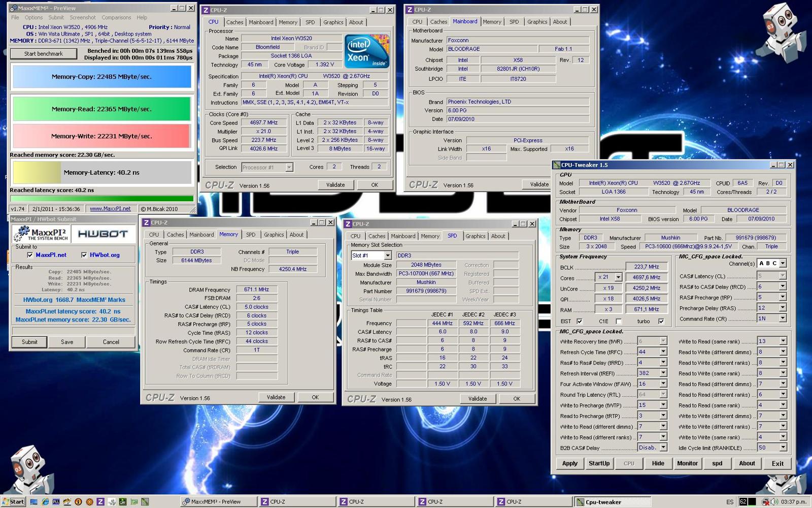Click the network disconnected tray icon

765,502
